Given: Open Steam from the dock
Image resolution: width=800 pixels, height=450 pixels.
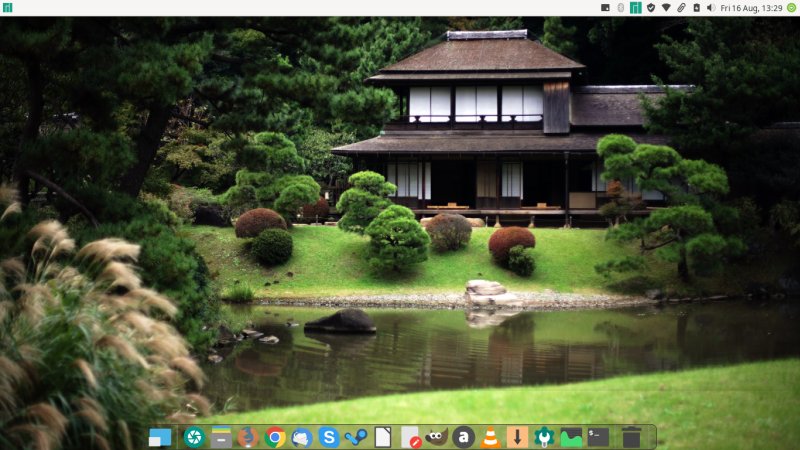Looking at the screenshot, I should pos(356,437).
